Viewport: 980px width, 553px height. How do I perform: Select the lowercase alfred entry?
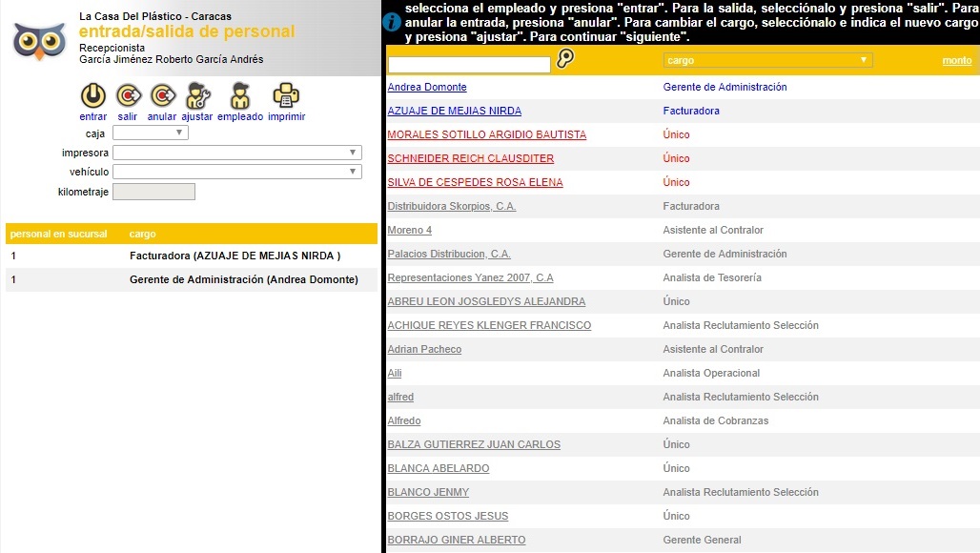click(x=400, y=397)
